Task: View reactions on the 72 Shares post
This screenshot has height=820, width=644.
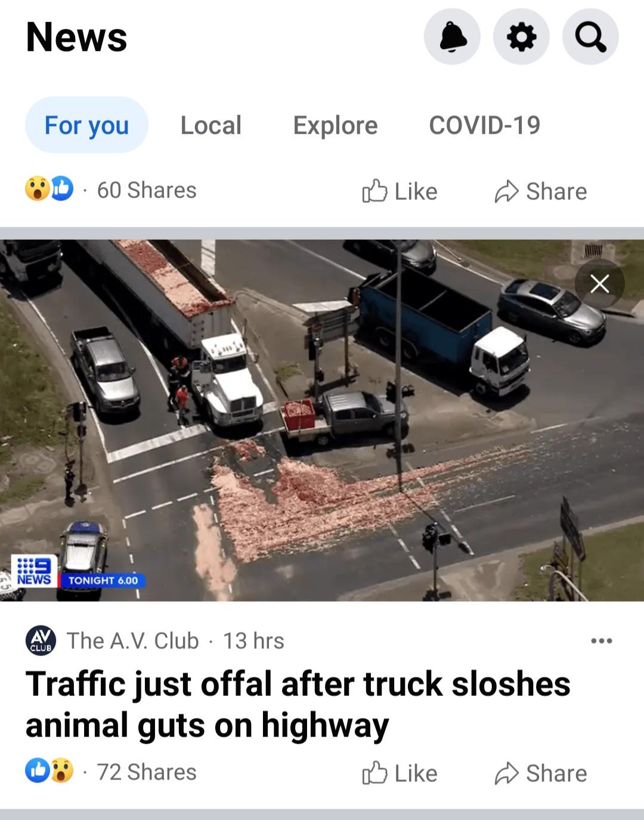Action: 49,771
